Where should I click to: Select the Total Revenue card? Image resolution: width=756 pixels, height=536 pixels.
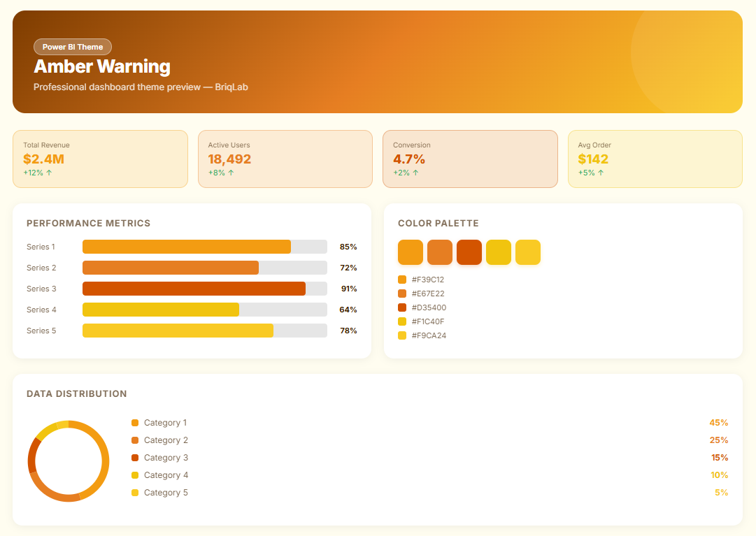click(x=100, y=159)
